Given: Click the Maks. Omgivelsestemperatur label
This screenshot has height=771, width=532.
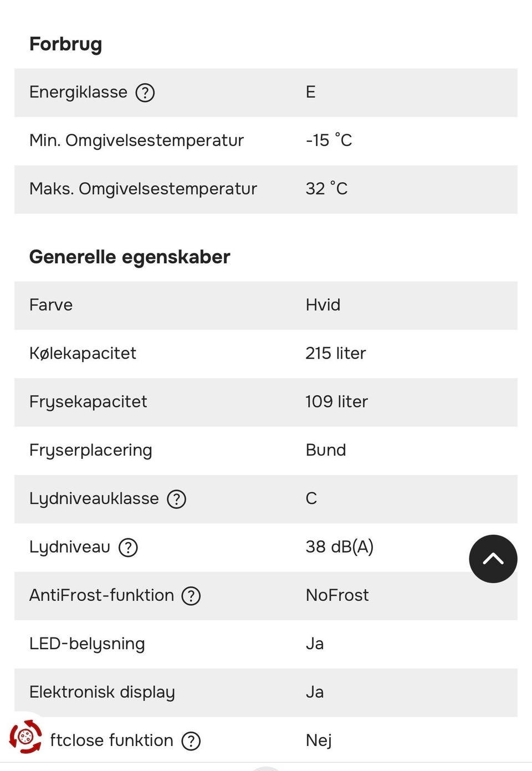Looking at the screenshot, I should click(143, 189).
